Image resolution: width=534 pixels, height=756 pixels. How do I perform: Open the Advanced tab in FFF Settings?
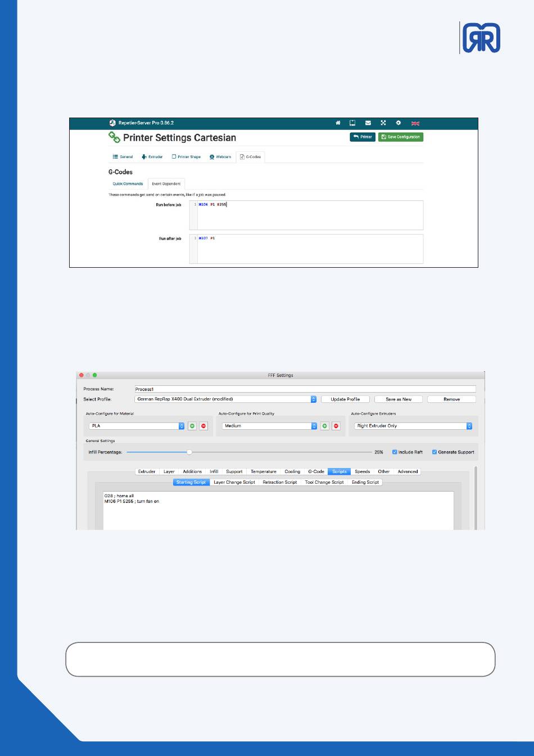(408, 471)
